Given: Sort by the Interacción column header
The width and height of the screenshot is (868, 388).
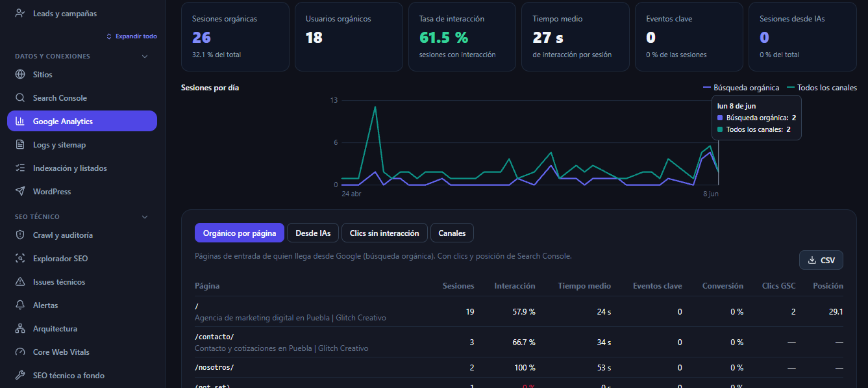Looking at the screenshot, I should point(515,285).
